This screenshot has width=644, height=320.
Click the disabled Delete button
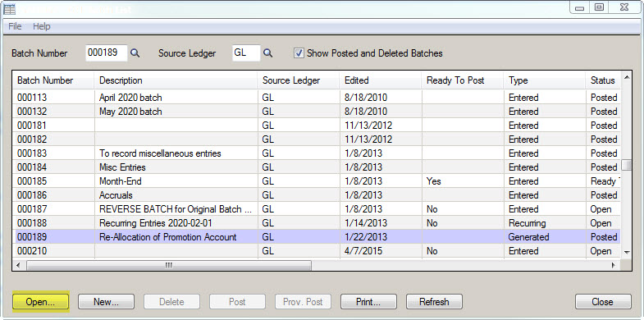click(171, 302)
